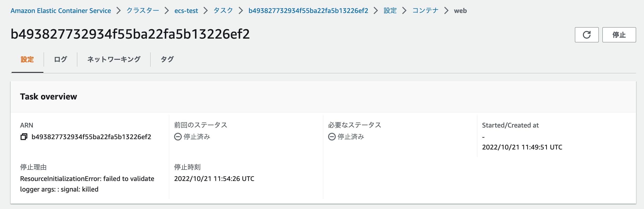Open the ネットワーキング tab

114,59
